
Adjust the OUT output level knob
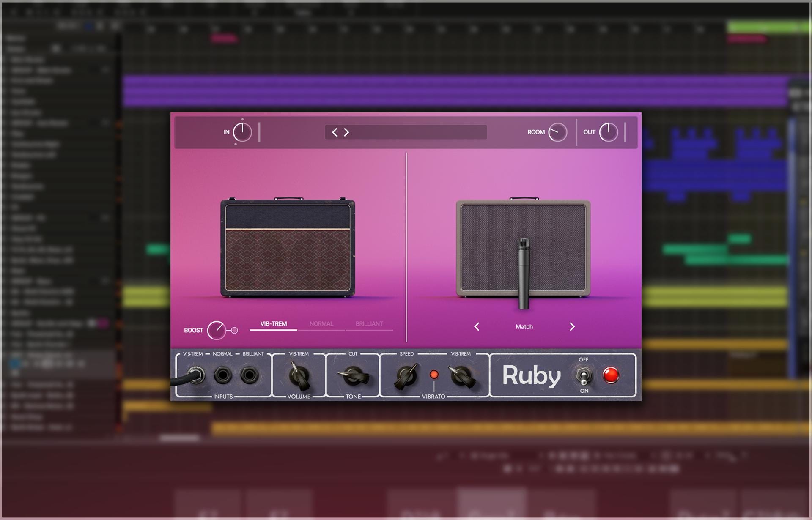pos(608,132)
